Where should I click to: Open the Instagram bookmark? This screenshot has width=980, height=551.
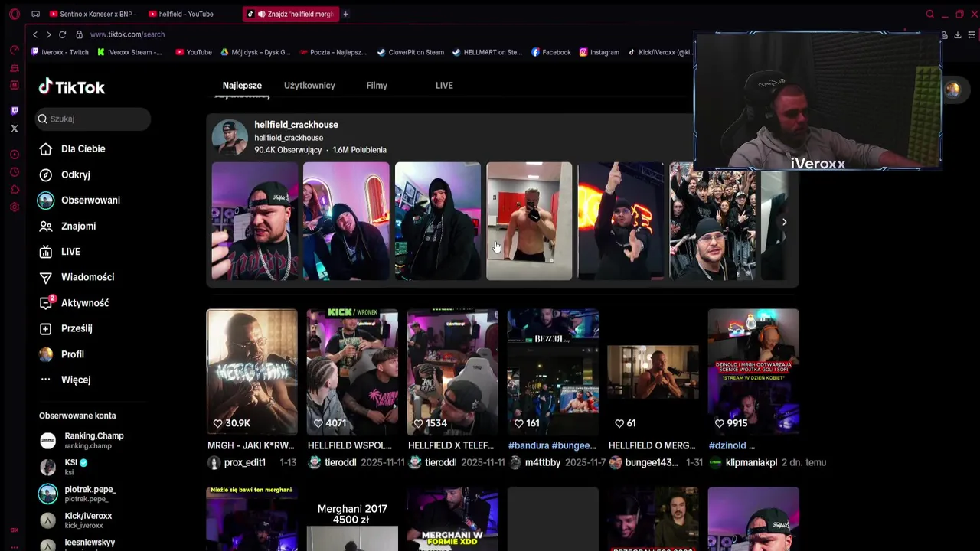point(599,52)
